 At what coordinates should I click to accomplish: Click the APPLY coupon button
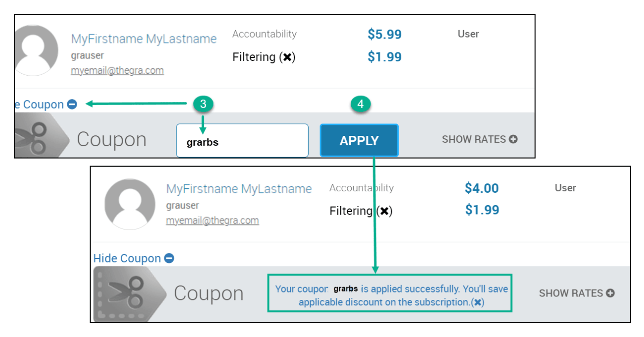click(359, 140)
